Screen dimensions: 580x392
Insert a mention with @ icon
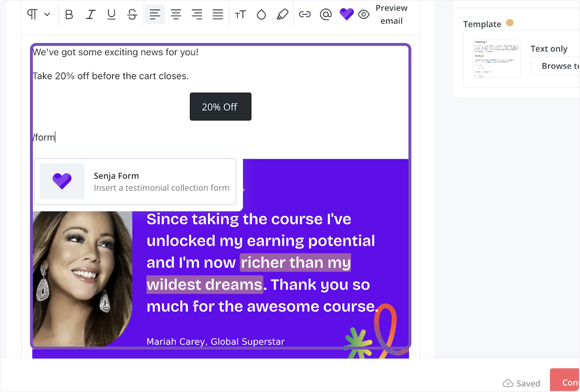(x=326, y=14)
